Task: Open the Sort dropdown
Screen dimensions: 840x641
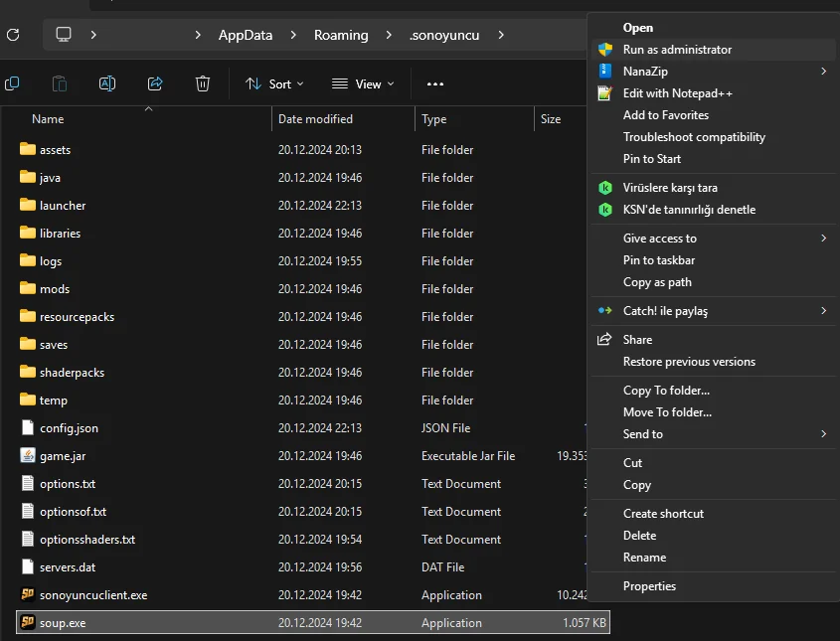Action: [x=274, y=84]
